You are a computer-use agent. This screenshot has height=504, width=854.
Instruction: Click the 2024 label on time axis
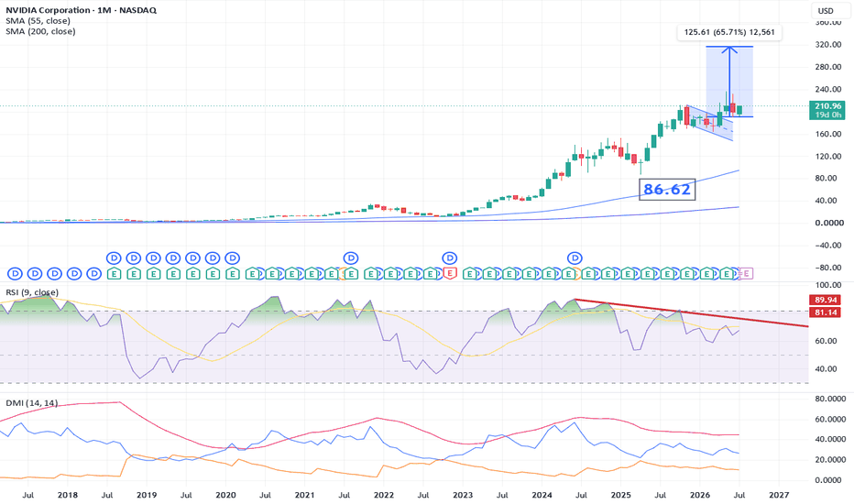(x=542, y=495)
